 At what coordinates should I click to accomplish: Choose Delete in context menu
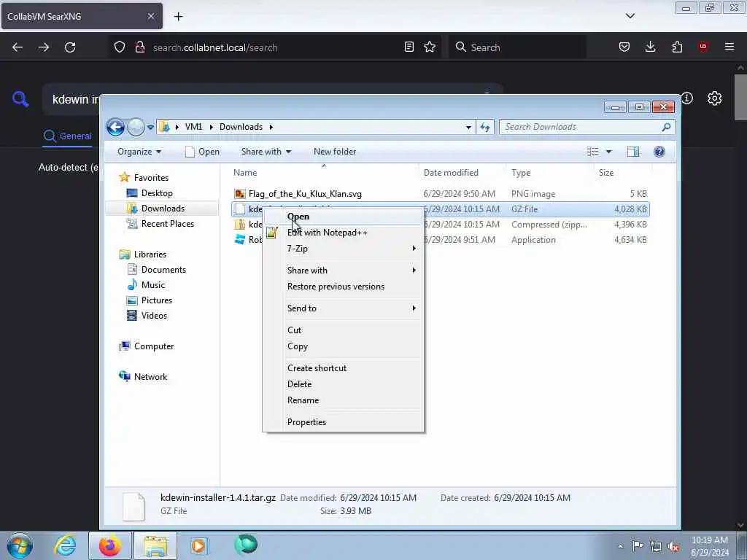tap(343, 384)
